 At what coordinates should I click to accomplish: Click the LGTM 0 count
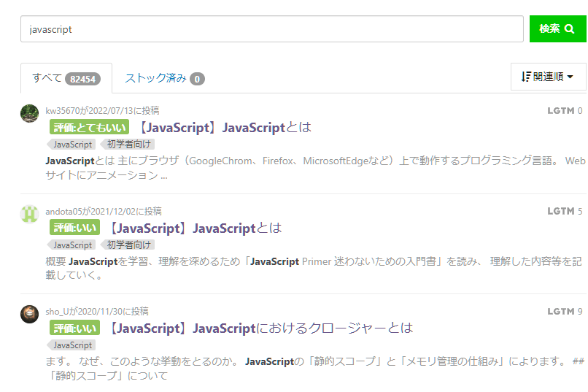tap(565, 111)
